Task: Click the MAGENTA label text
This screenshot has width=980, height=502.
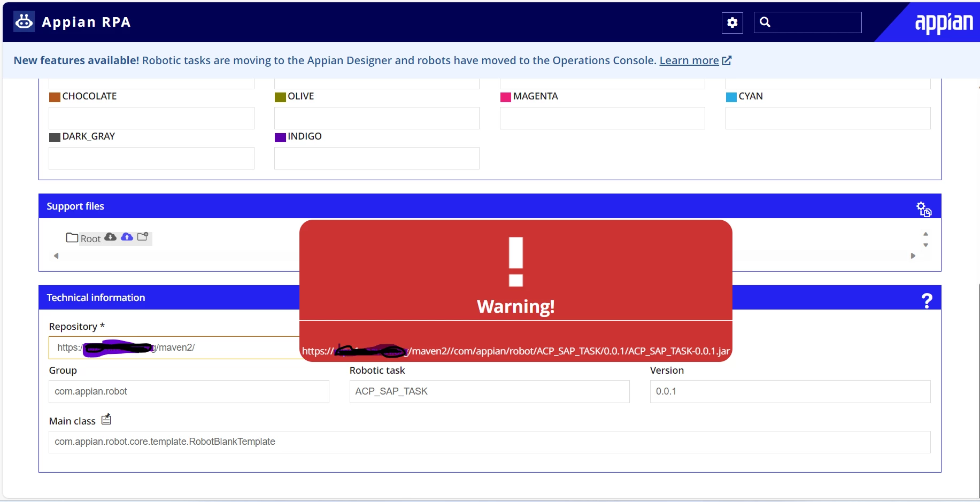Action: point(536,96)
